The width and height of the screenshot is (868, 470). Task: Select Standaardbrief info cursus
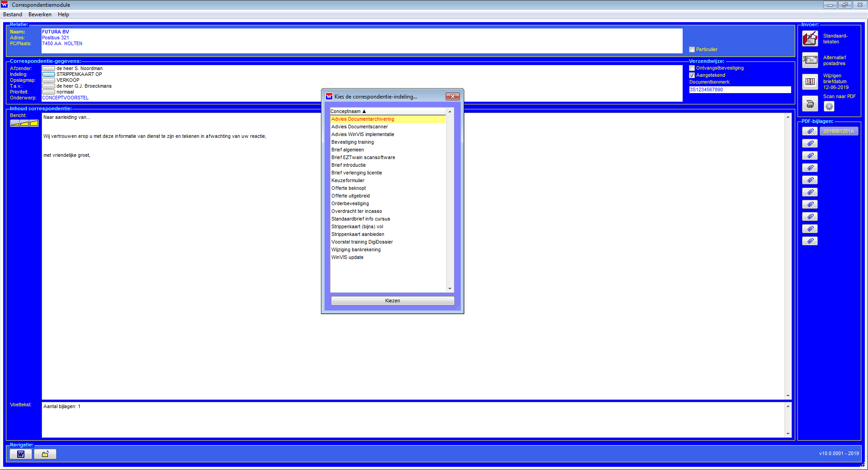point(388,219)
